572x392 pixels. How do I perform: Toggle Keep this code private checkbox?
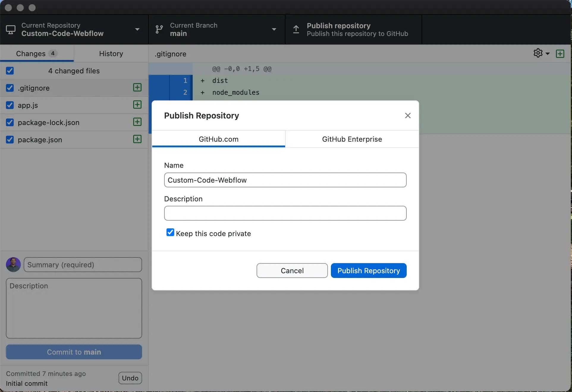pos(170,232)
